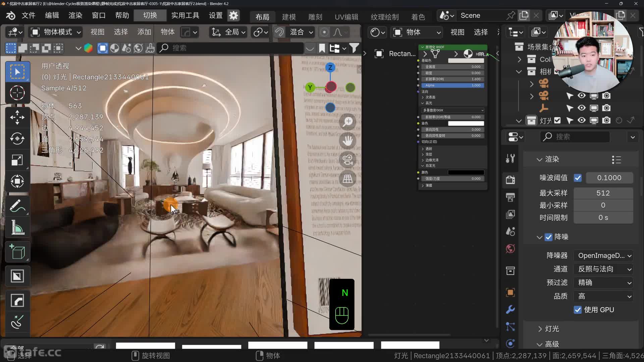
Task: Disable the 降噪 denoising checkbox
Action: click(549, 237)
